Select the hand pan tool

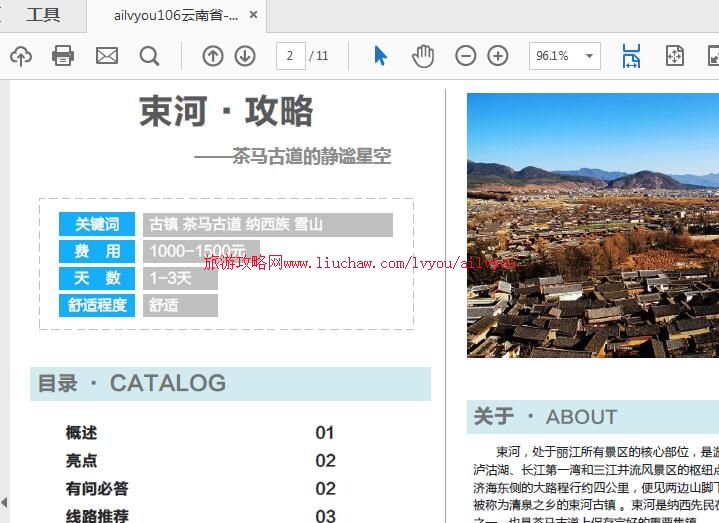[423, 56]
